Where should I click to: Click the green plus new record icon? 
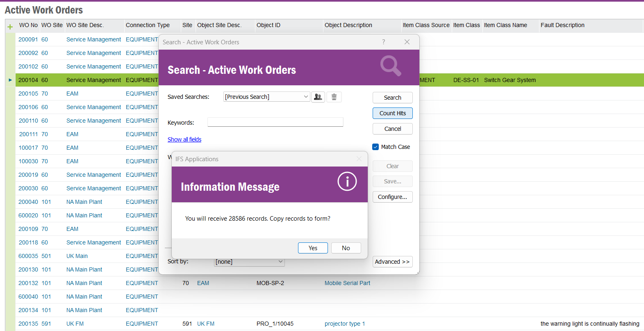(10, 27)
